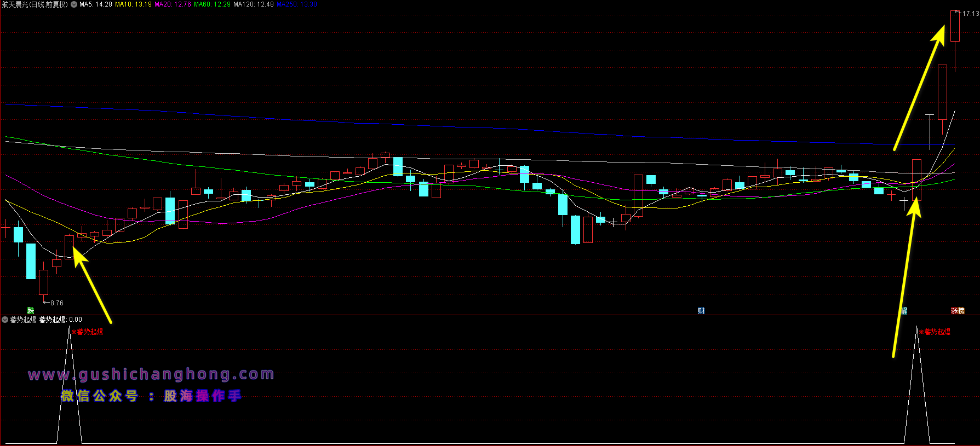Click the orange 榜 event marker
This screenshot has height=446, width=980.
(961, 311)
